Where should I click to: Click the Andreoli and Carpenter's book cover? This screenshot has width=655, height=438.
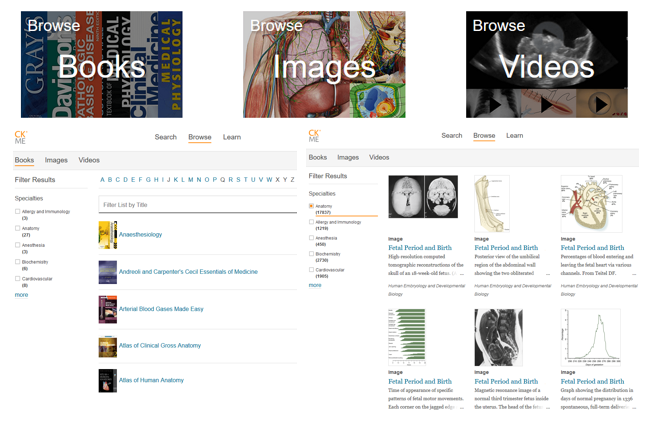(x=107, y=272)
